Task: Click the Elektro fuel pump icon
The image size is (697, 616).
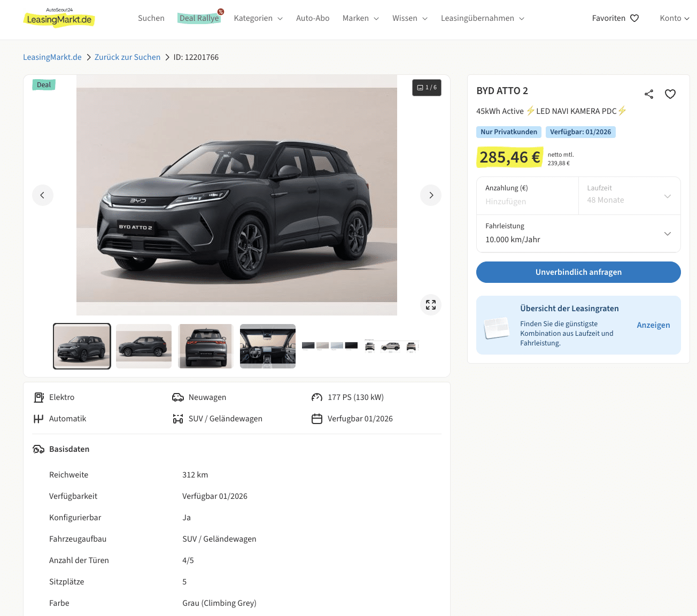Action: coord(38,397)
